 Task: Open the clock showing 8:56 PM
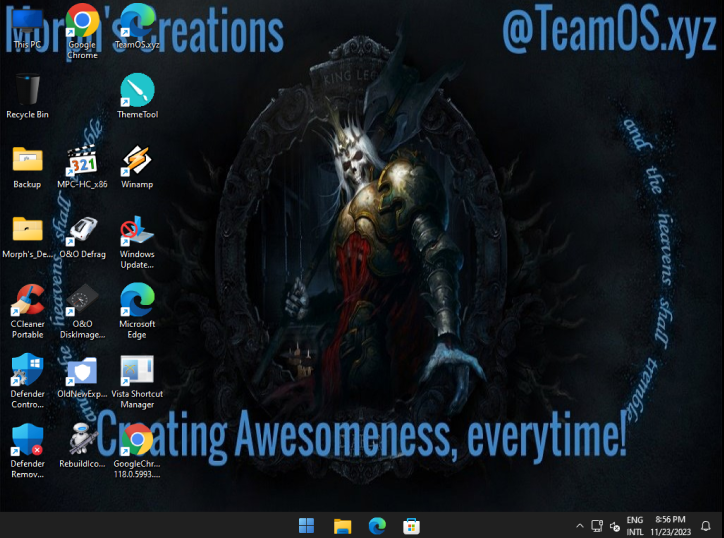coord(670,526)
